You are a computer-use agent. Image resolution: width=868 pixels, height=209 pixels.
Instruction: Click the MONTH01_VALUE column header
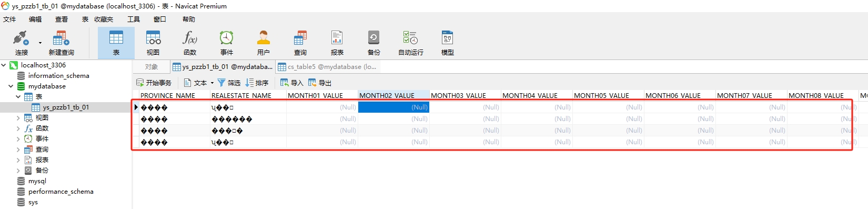pos(322,95)
